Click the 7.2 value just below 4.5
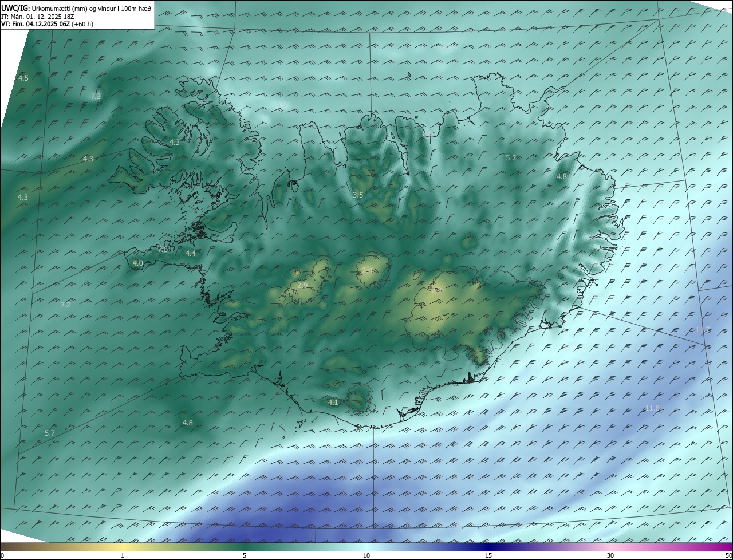The image size is (733, 560). click(x=96, y=97)
